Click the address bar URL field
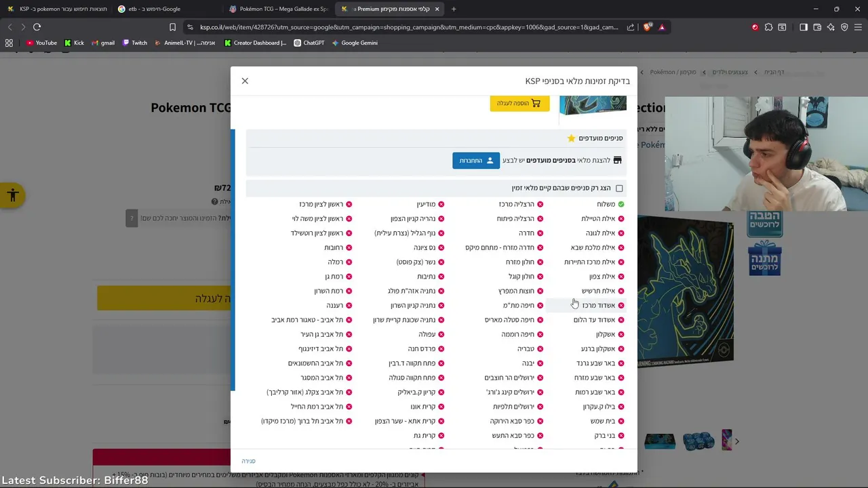Screen dimensions: 868x488 (409, 27)
